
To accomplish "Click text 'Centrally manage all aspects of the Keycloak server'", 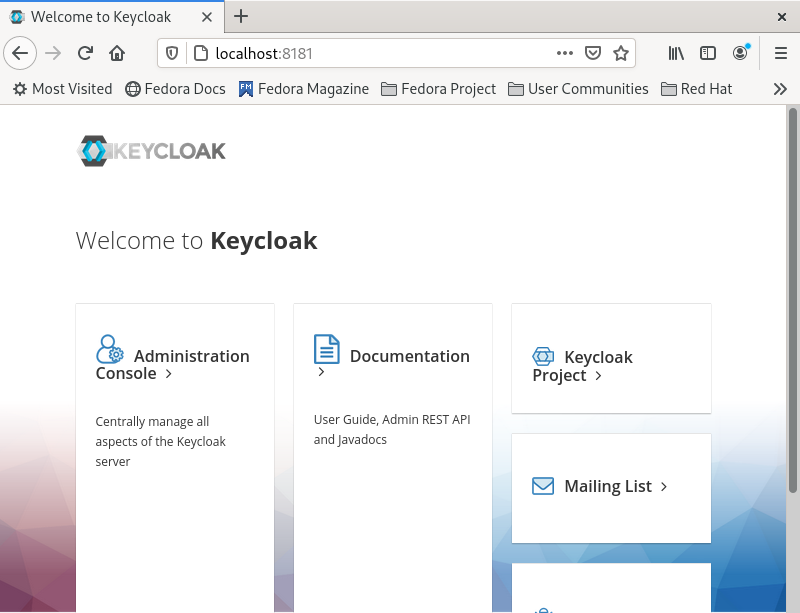I will point(160,442).
